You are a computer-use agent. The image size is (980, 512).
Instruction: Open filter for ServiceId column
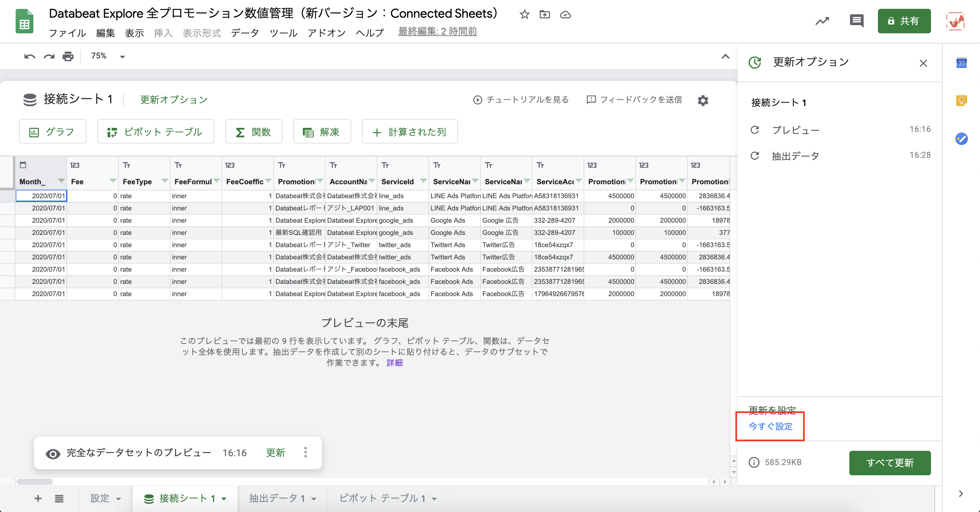pos(423,181)
